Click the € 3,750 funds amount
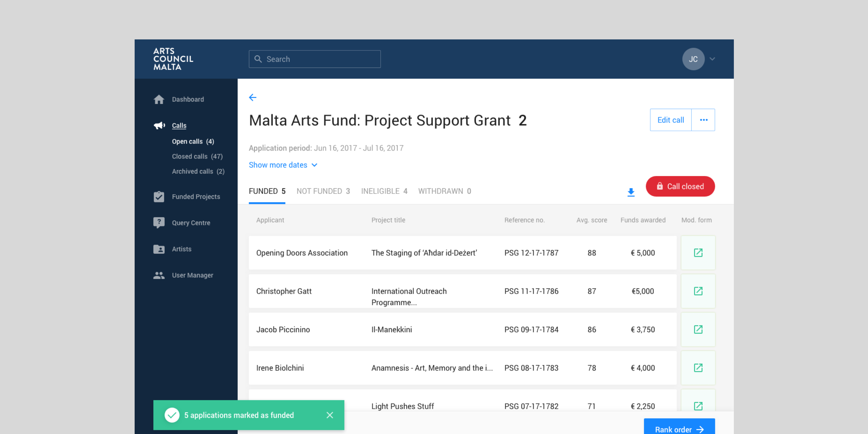 pos(643,330)
